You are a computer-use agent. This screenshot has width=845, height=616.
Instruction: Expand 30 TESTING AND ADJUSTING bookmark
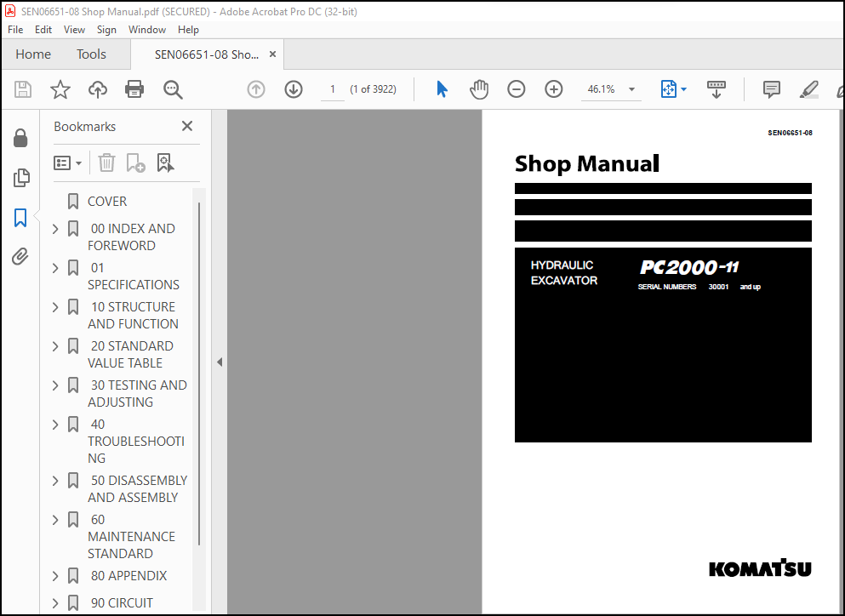[x=55, y=385]
